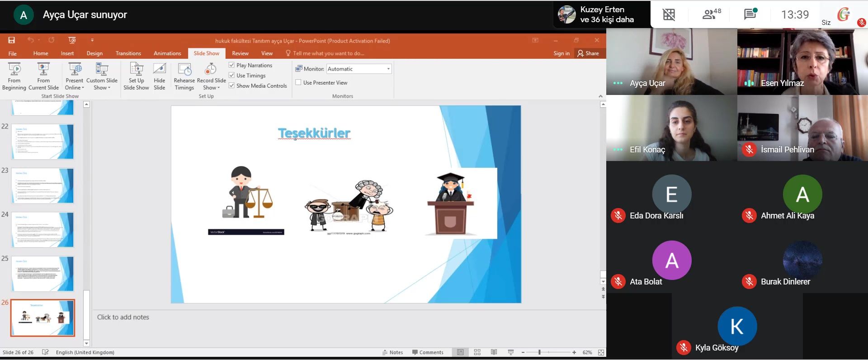Open the Monitor dropdown

tap(388, 69)
